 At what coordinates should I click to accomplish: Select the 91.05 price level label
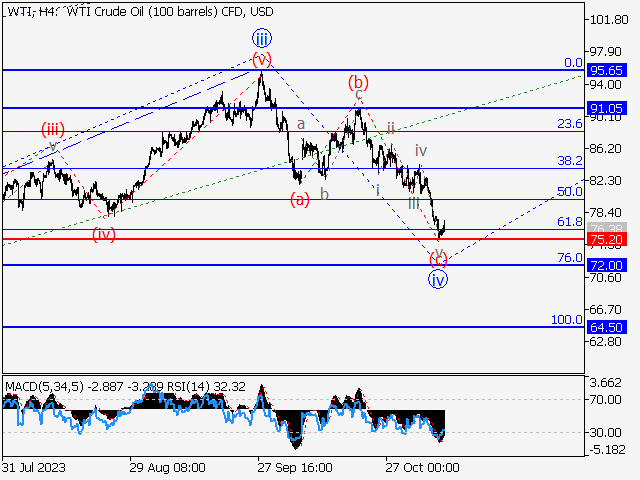[x=606, y=109]
